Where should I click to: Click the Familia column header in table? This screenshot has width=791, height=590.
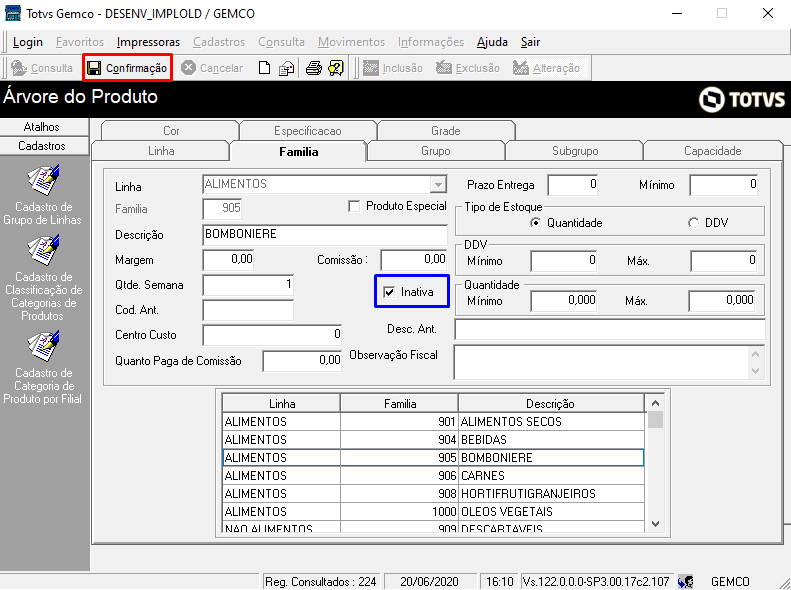pos(400,403)
